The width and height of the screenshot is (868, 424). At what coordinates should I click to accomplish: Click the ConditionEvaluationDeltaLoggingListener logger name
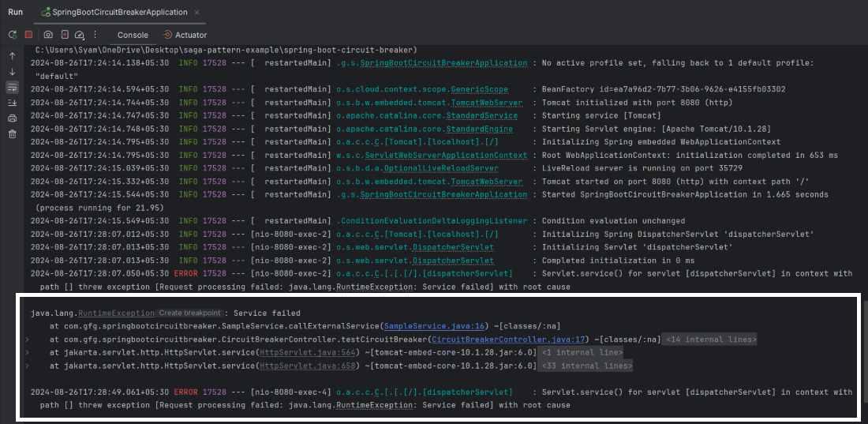point(432,220)
